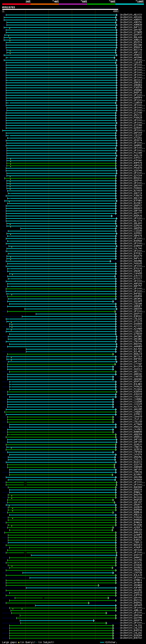
Task: Select the UniRef100_B5X5T4 label
Action: pyautogui.click(x=131, y=42)
